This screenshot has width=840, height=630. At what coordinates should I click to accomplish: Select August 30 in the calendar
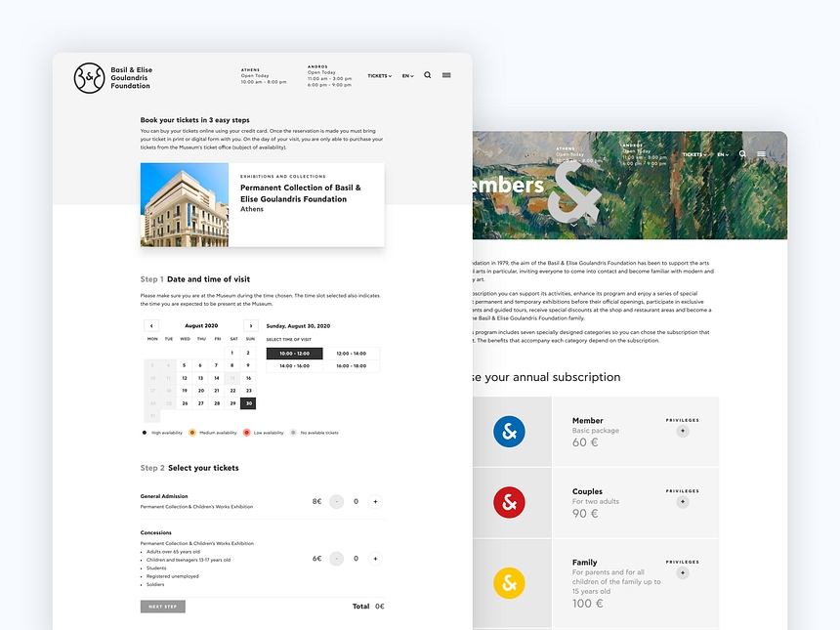pyautogui.click(x=249, y=402)
